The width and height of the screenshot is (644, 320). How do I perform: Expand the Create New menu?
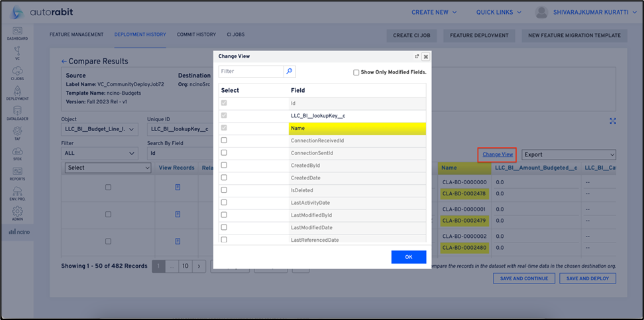434,12
